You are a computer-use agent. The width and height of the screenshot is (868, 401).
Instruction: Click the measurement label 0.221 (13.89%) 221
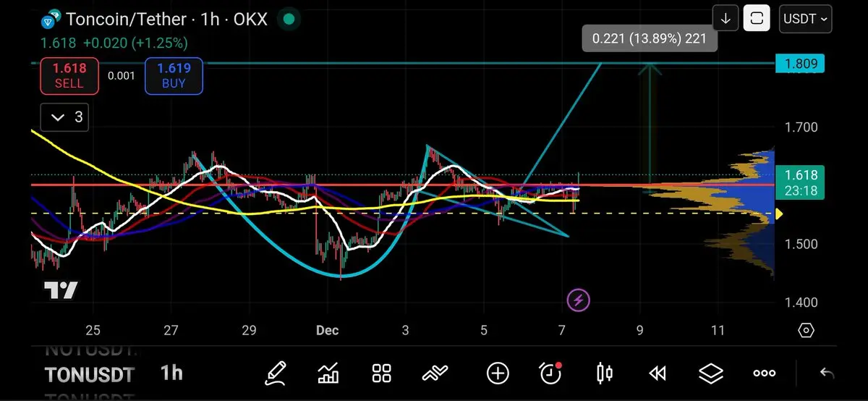coord(650,38)
